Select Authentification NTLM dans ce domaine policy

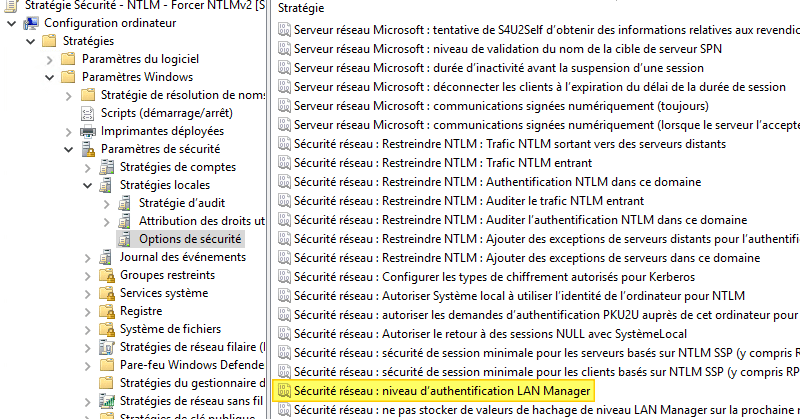(497, 182)
